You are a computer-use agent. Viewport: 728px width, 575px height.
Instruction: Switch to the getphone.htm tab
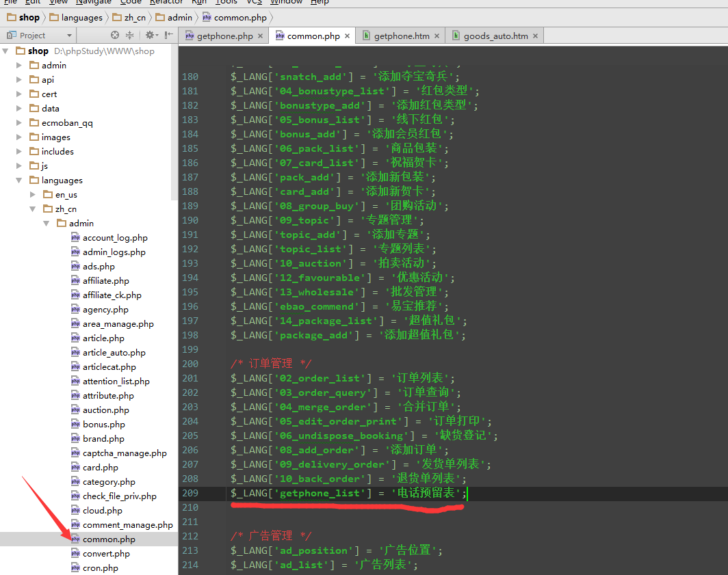(402, 36)
